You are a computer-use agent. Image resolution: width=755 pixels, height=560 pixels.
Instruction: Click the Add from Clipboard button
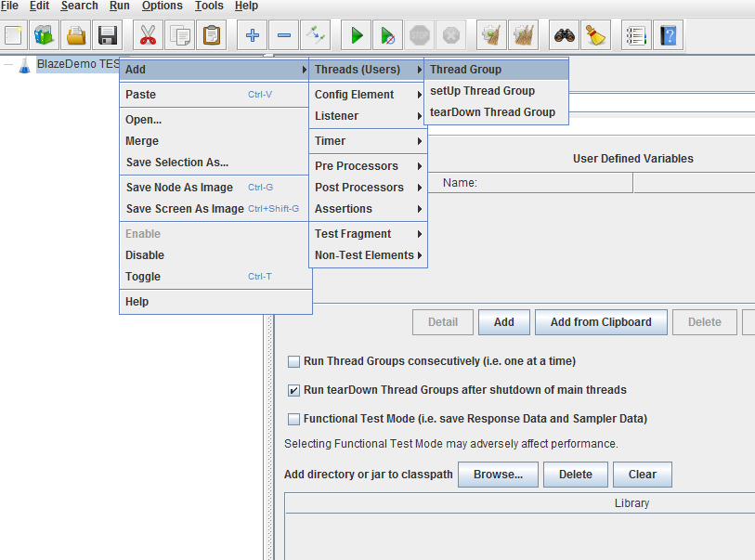click(601, 322)
